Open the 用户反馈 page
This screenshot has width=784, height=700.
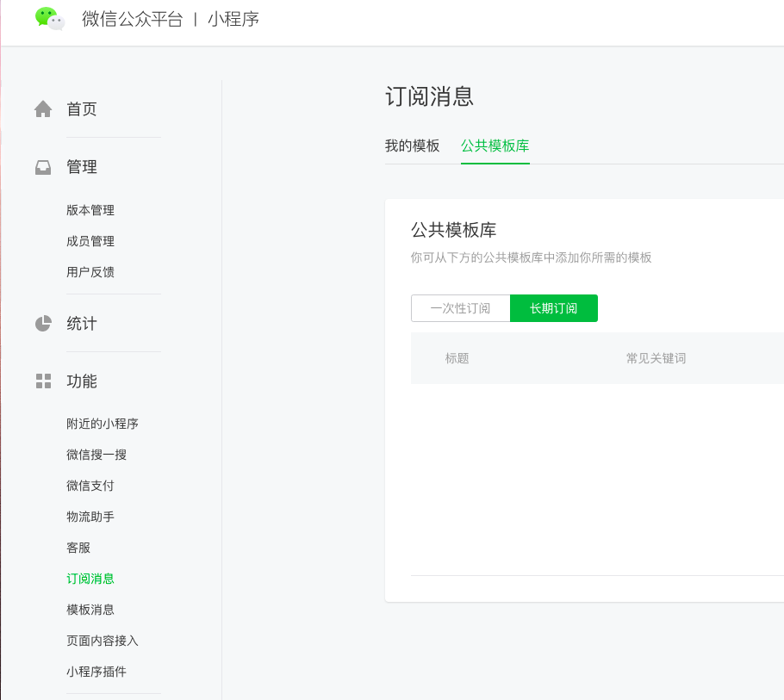tap(90, 272)
